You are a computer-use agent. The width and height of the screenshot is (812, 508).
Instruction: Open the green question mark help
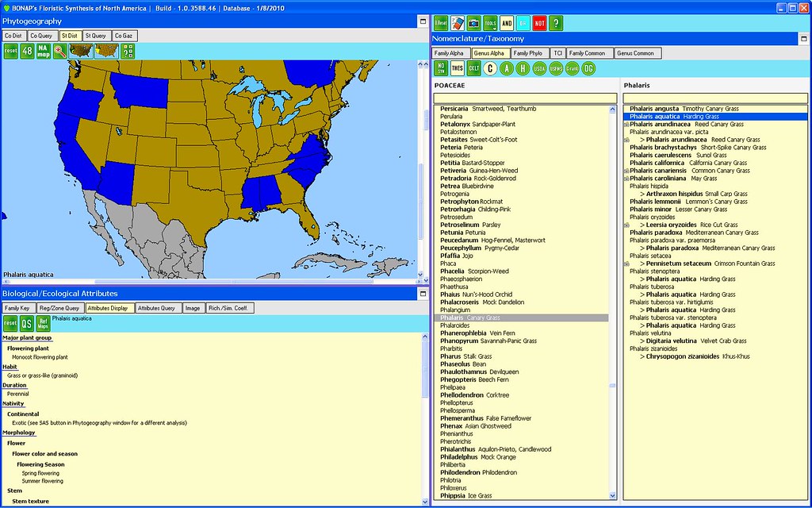coord(556,23)
